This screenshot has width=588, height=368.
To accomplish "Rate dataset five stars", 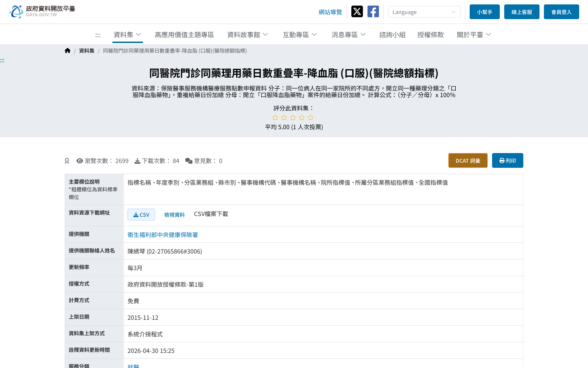I will [311, 117].
